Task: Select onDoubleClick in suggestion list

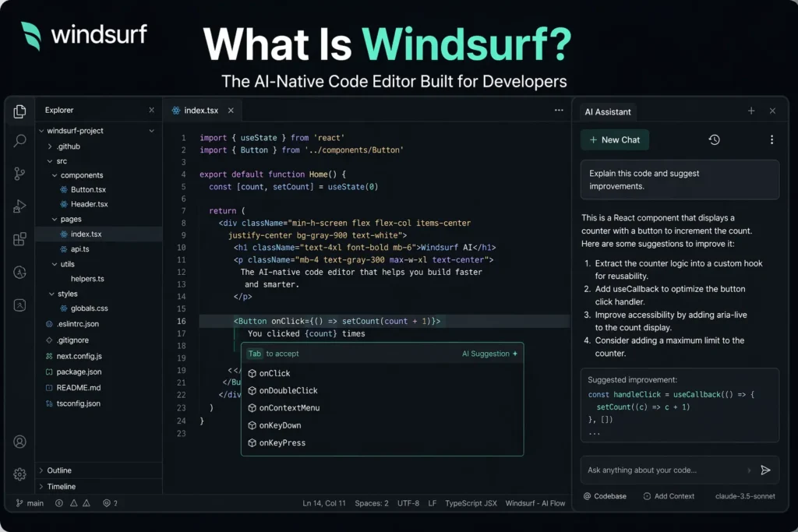Action: [382, 390]
